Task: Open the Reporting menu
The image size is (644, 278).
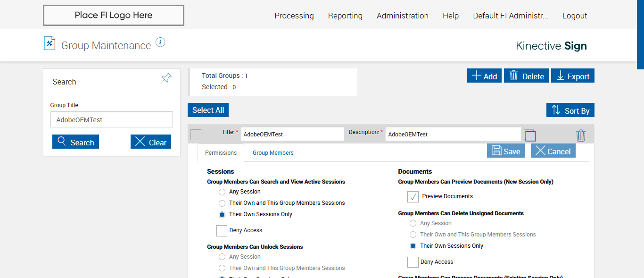Action: tap(345, 16)
